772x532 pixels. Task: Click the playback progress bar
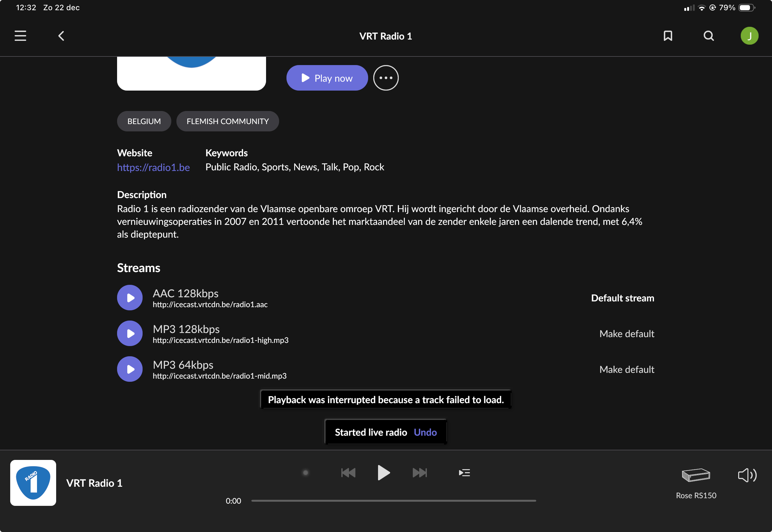[394, 501]
